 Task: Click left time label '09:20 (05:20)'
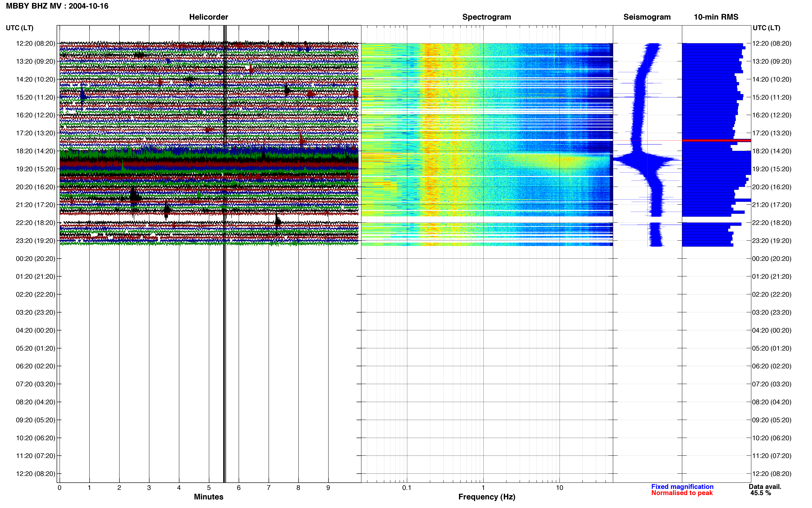point(36,420)
